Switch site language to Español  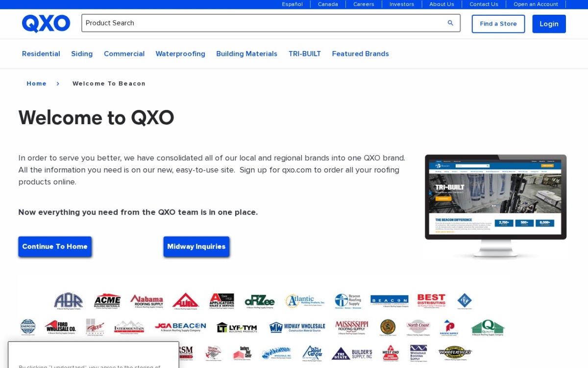[x=293, y=4]
